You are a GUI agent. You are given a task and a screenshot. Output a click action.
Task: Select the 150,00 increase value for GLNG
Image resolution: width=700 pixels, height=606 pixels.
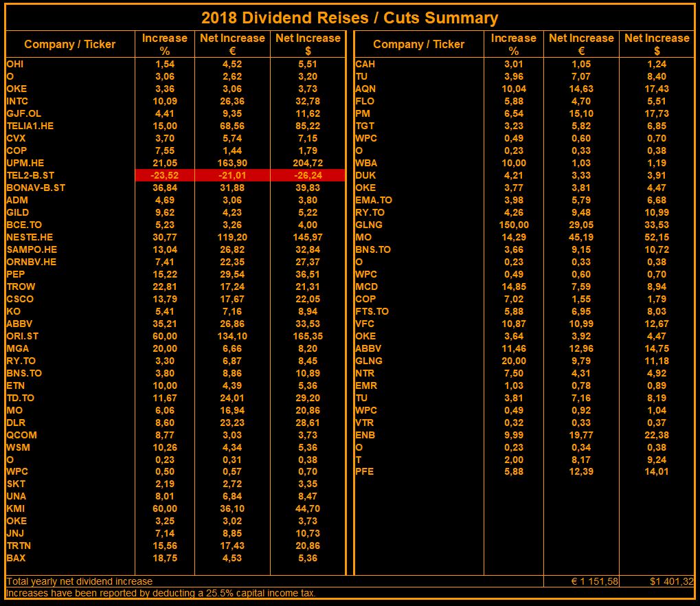[x=514, y=225]
